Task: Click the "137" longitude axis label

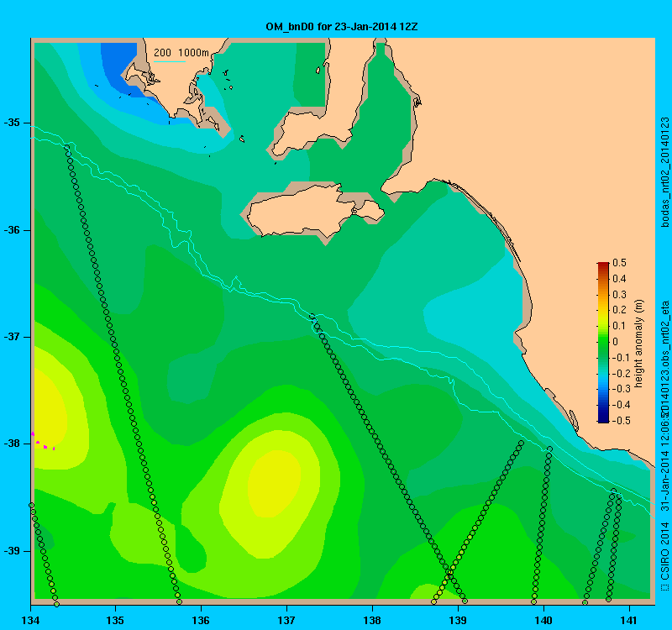Action: tap(286, 620)
